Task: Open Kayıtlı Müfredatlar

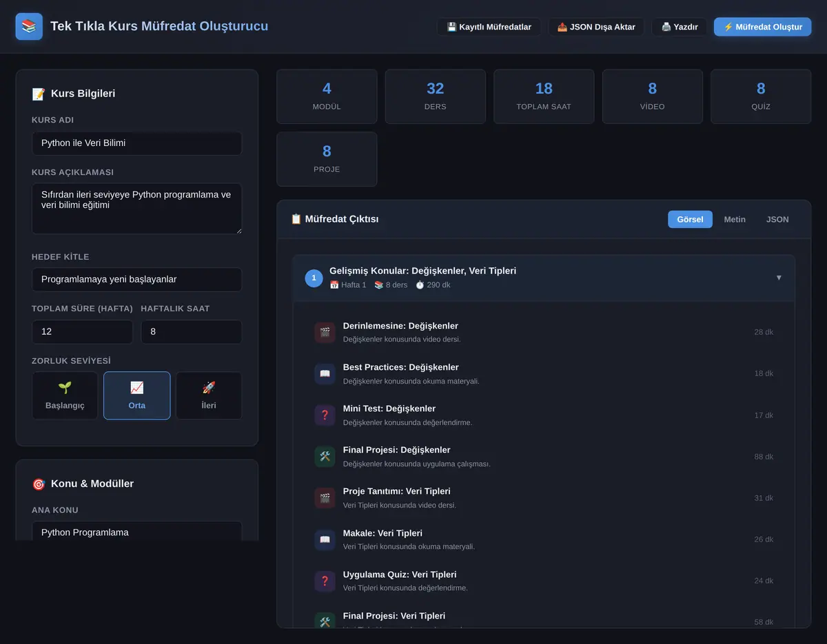Action: pos(489,27)
